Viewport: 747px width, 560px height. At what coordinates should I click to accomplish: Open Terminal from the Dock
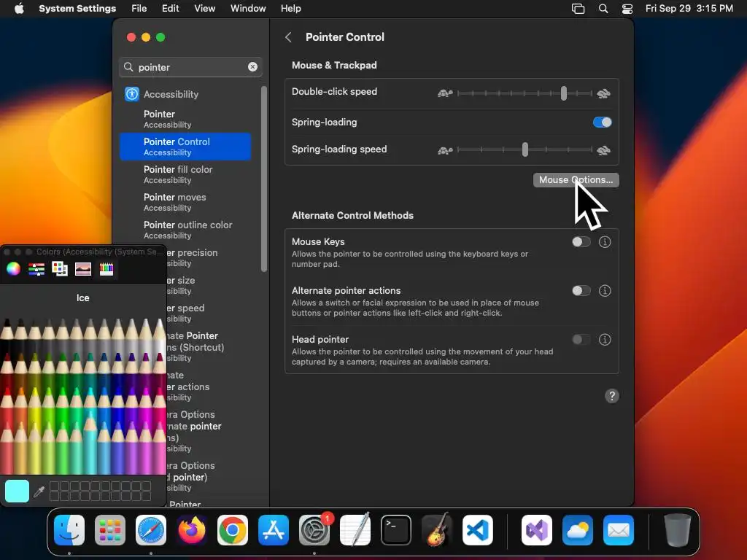(396, 530)
